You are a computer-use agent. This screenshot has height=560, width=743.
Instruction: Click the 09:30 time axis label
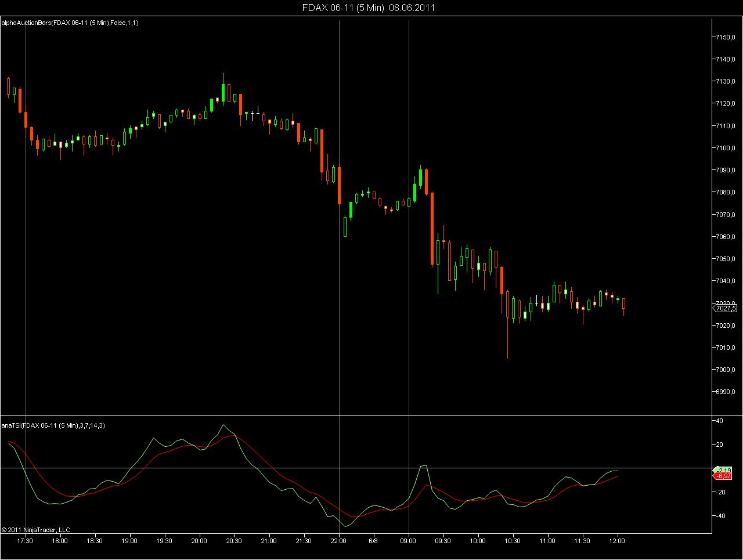443,541
